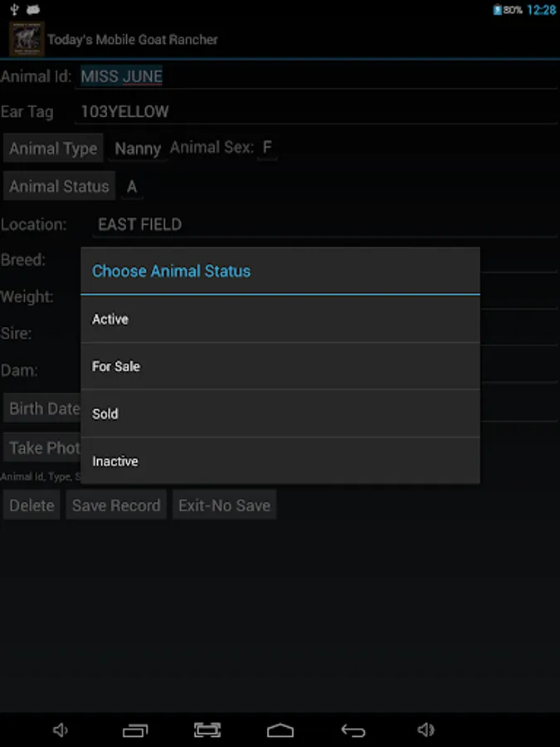Screen dimensions: 560x747
Task: Click the Ear Tag field 103YELLOW
Action: (315, 112)
